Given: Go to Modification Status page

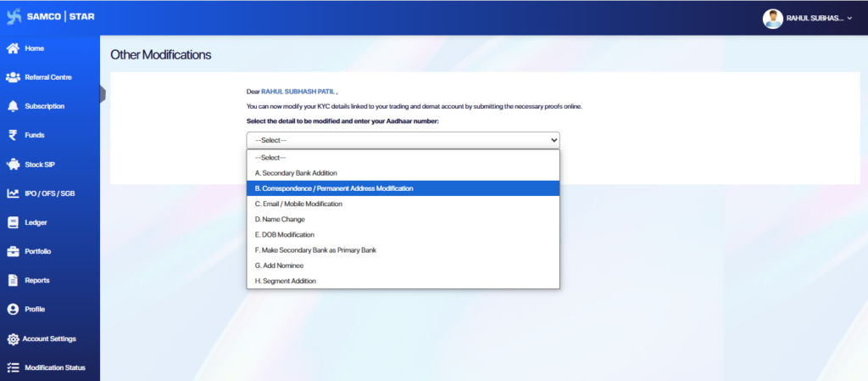Looking at the screenshot, I should (x=54, y=367).
